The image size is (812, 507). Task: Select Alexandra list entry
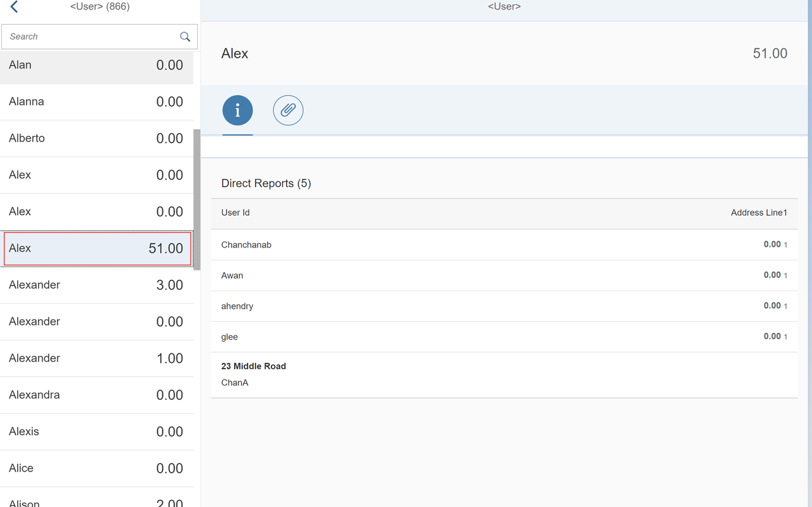click(x=96, y=395)
